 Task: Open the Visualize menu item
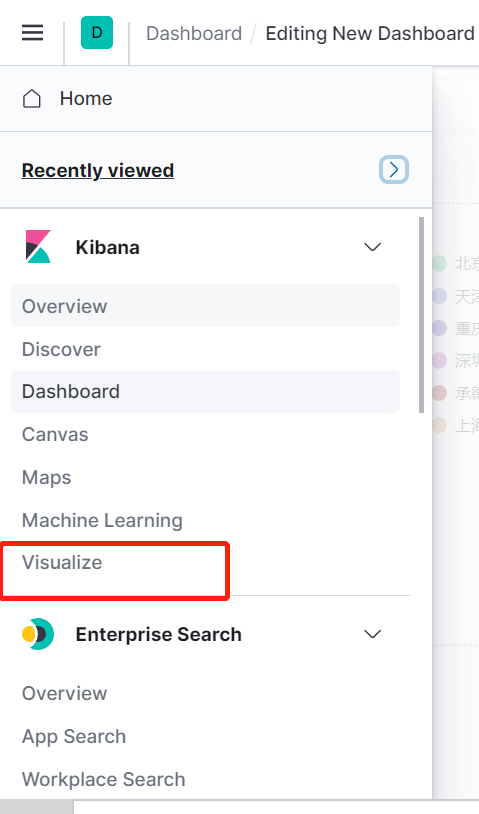click(62, 562)
